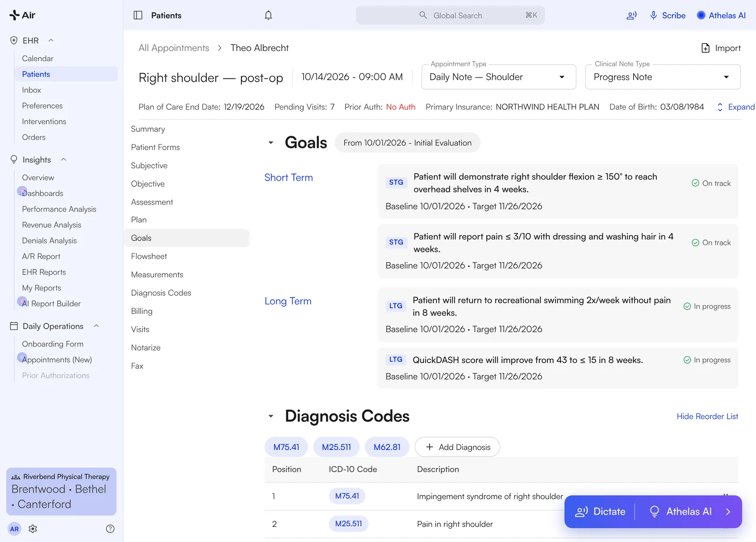Click the Dictate button
The width and height of the screenshot is (756, 542).
pyautogui.click(x=600, y=511)
